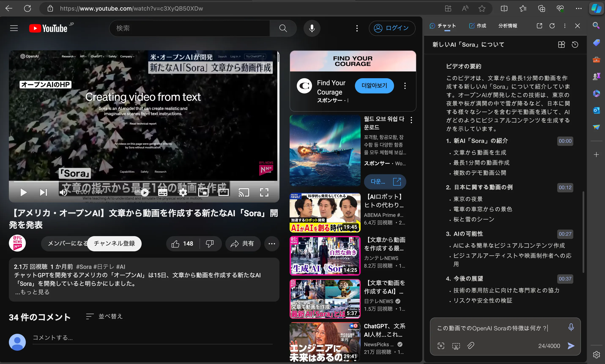
Task: Open the カンテレNEWS 生成AI Sora thumbnail
Action: coord(325,256)
